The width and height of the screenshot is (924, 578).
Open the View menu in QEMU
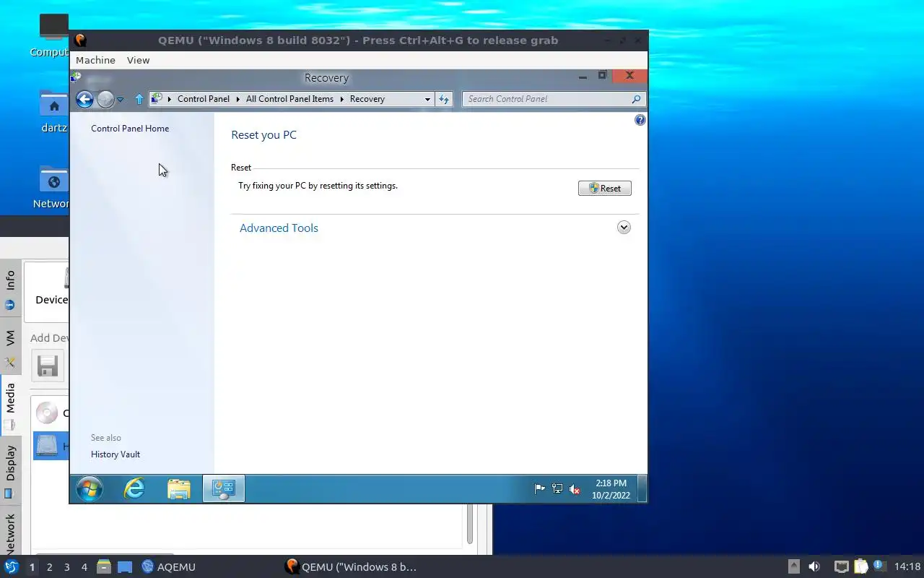coord(138,60)
